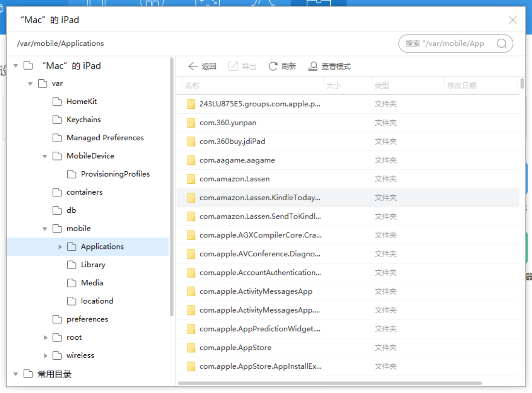Collapse the MobileDevice node arrow
Image resolution: width=532 pixels, height=393 pixels.
coord(45,156)
